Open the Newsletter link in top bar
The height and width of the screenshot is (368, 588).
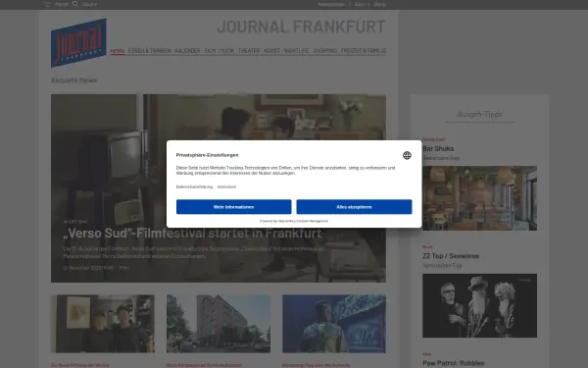click(331, 5)
